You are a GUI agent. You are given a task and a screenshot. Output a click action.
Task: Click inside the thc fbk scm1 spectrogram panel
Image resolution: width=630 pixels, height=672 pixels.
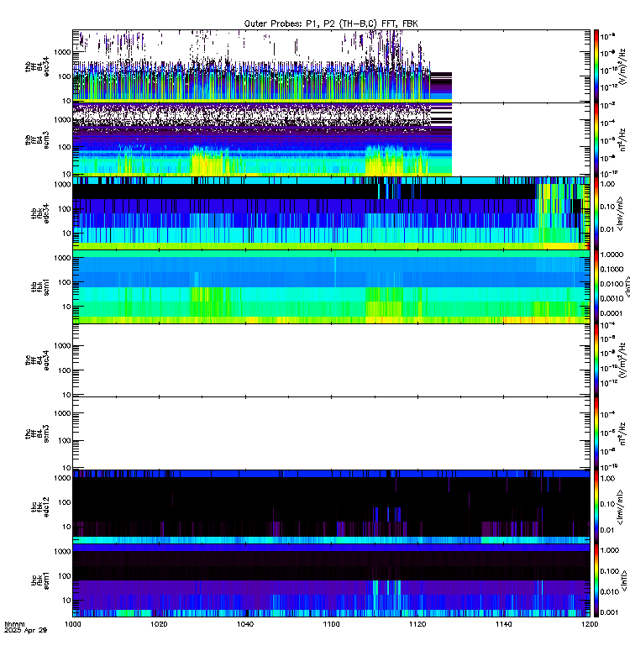(x=331, y=580)
